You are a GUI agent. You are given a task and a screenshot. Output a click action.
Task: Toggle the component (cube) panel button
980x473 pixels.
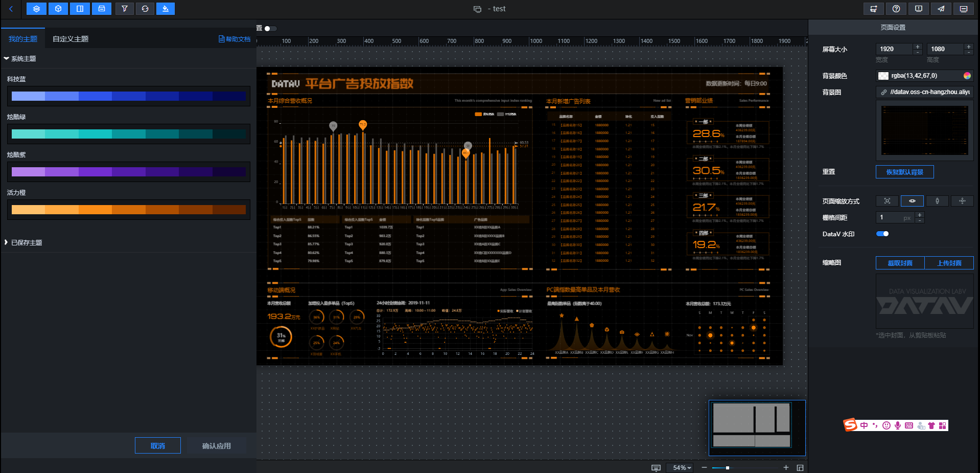tap(58, 9)
